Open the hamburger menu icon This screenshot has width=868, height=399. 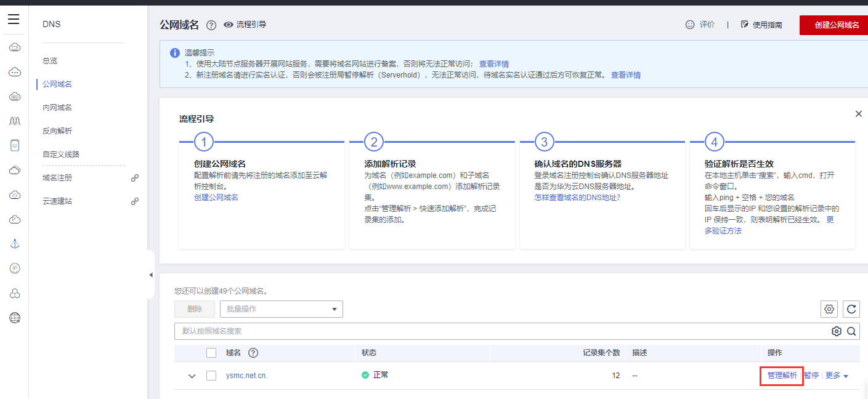tap(14, 19)
